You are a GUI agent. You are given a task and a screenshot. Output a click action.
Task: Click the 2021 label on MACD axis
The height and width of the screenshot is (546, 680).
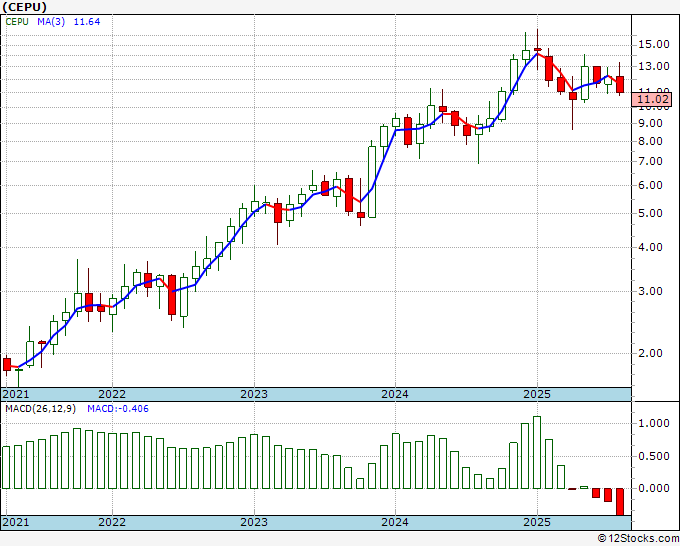coord(16,522)
